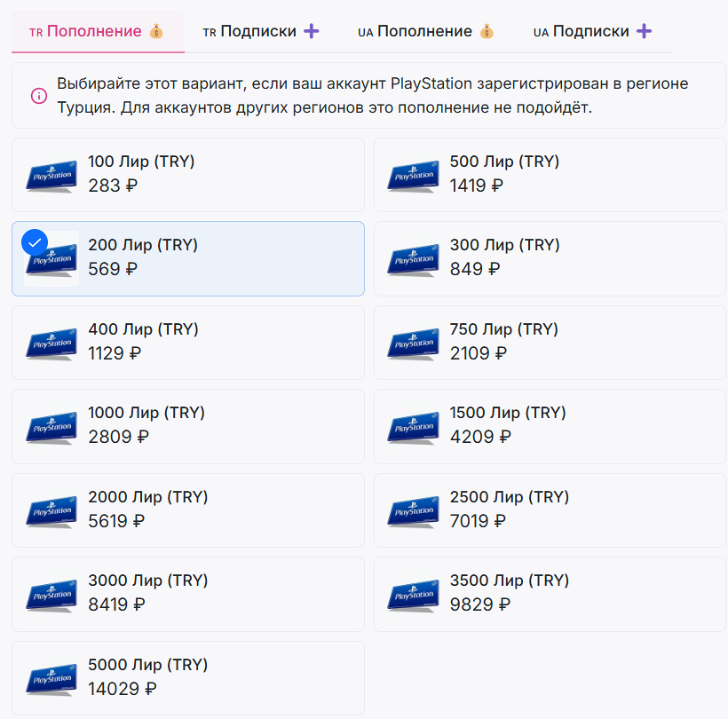Click the money bag icon on TR Пополнение
This screenshot has height=719, width=728.
(x=156, y=32)
